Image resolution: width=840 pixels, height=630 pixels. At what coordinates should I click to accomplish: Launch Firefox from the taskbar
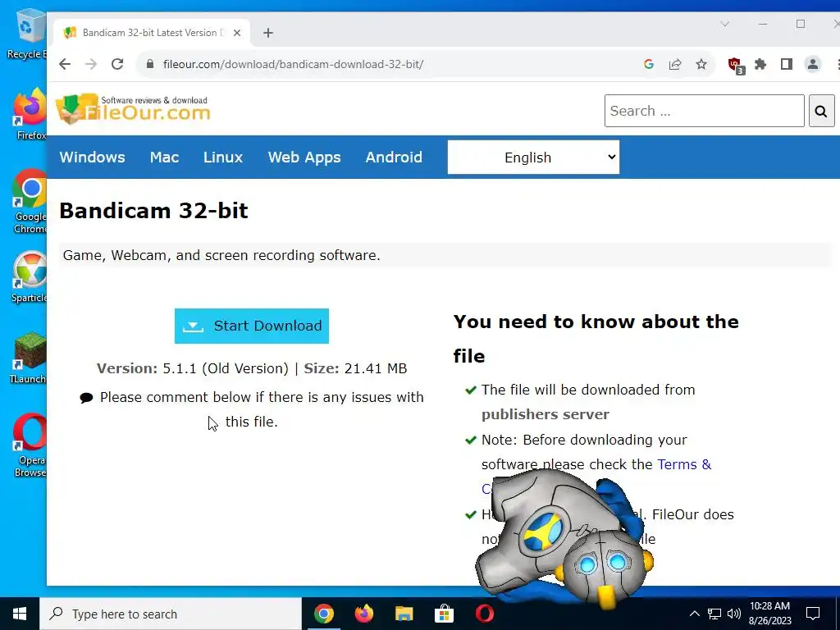pyautogui.click(x=364, y=614)
